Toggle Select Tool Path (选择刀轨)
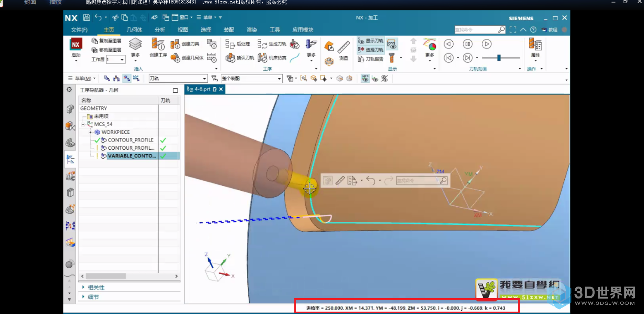644x314 pixels. point(371,50)
